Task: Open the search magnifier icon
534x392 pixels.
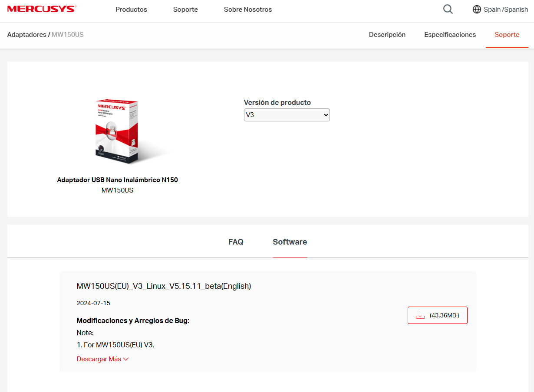Action: click(x=448, y=9)
